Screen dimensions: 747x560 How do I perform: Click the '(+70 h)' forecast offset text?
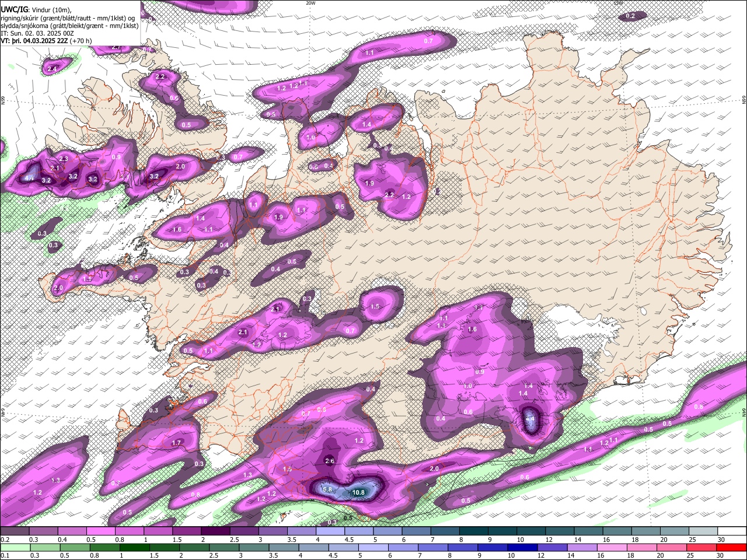click(81, 41)
